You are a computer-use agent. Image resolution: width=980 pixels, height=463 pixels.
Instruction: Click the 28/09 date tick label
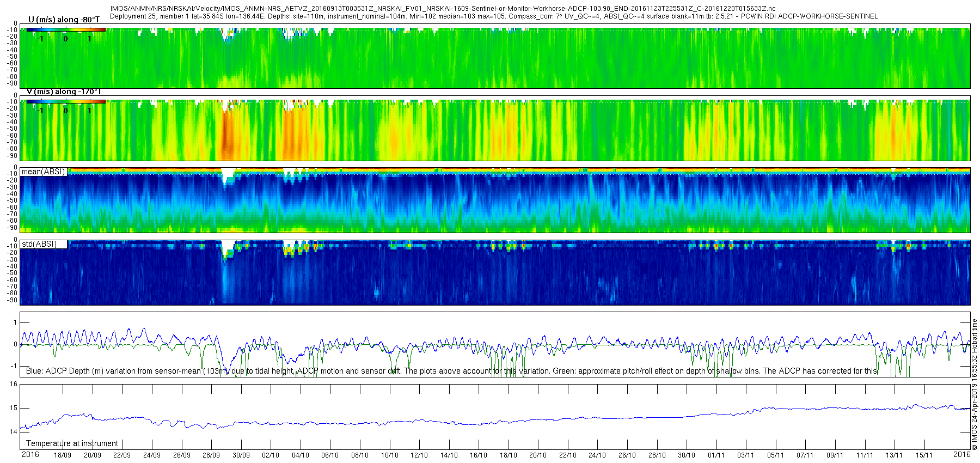211,455
